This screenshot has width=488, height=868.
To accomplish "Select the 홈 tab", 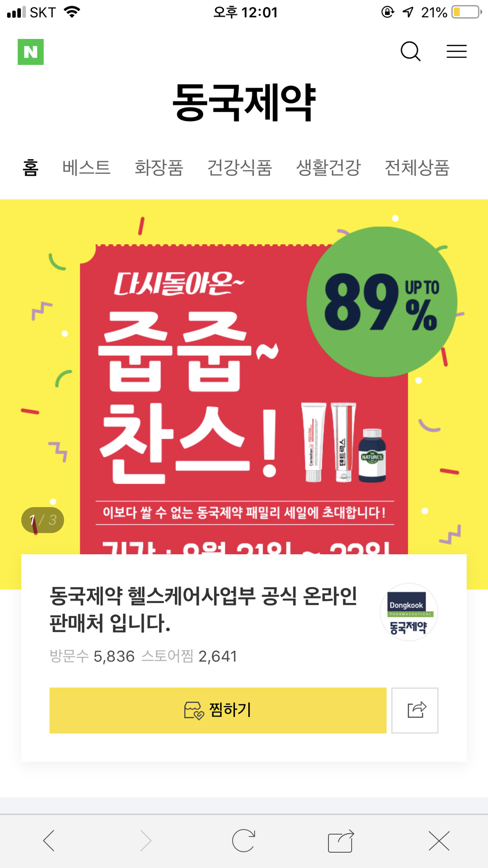I will tap(30, 167).
